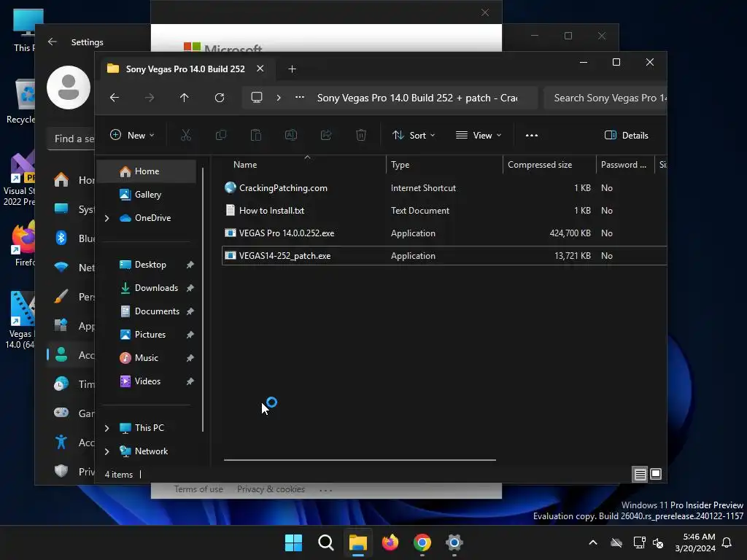The width and height of the screenshot is (747, 560).
Task: Expand Network tree node
Action: 107,451
